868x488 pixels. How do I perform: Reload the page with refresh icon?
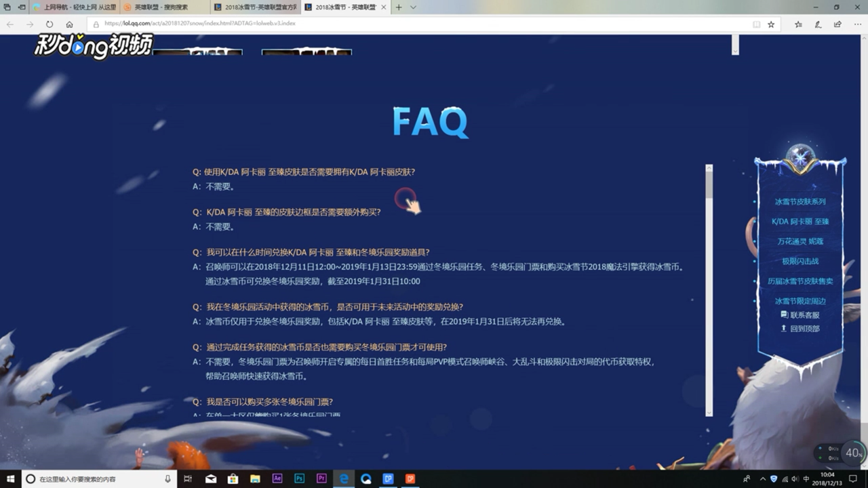click(x=50, y=24)
